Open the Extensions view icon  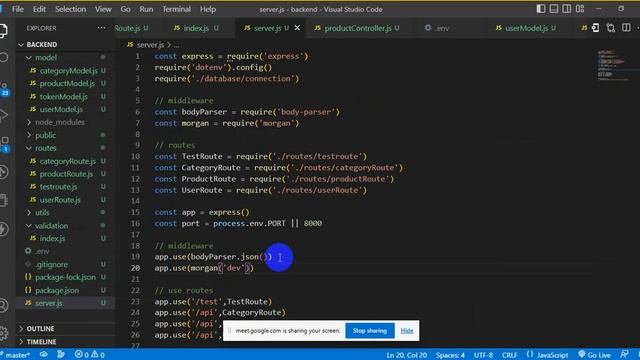pos(4,144)
